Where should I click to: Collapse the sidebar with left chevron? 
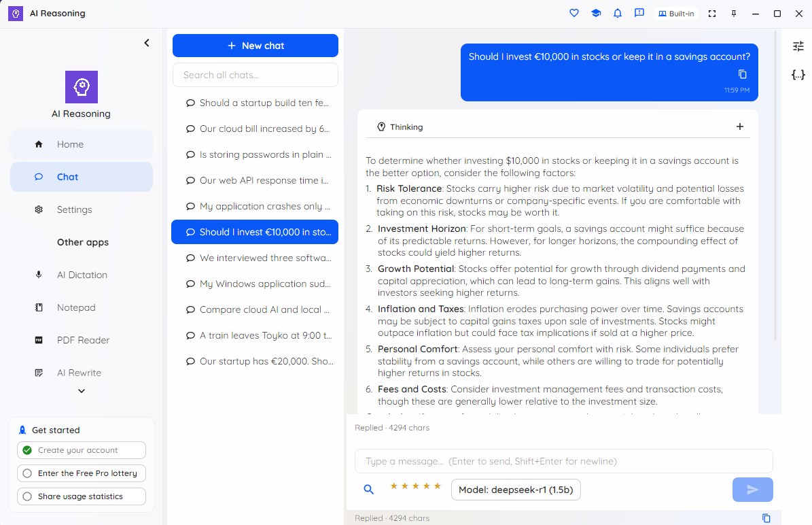coord(147,43)
